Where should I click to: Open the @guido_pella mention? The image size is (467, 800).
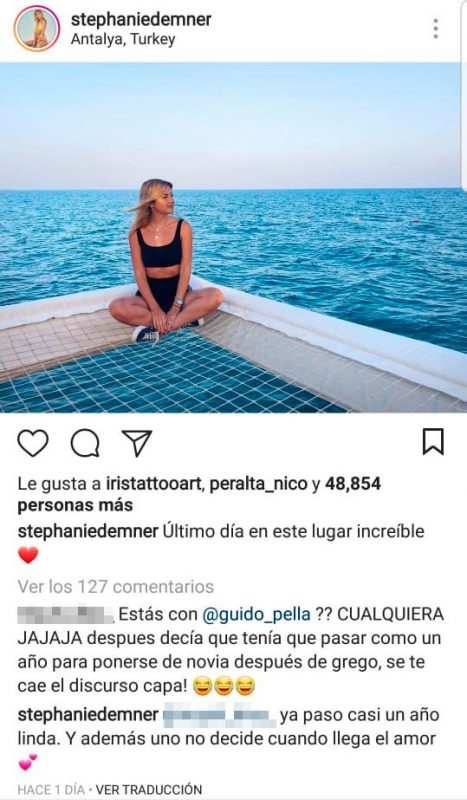[x=256, y=614]
